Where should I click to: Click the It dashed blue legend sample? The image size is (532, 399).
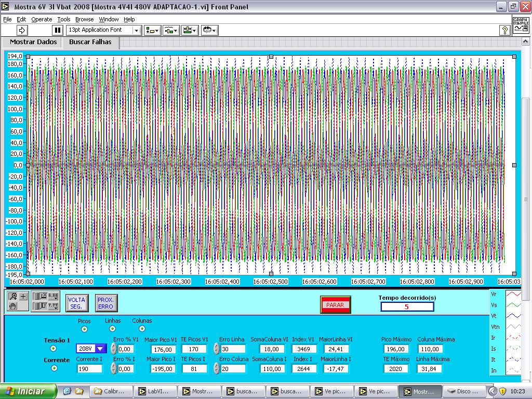coord(513,360)
